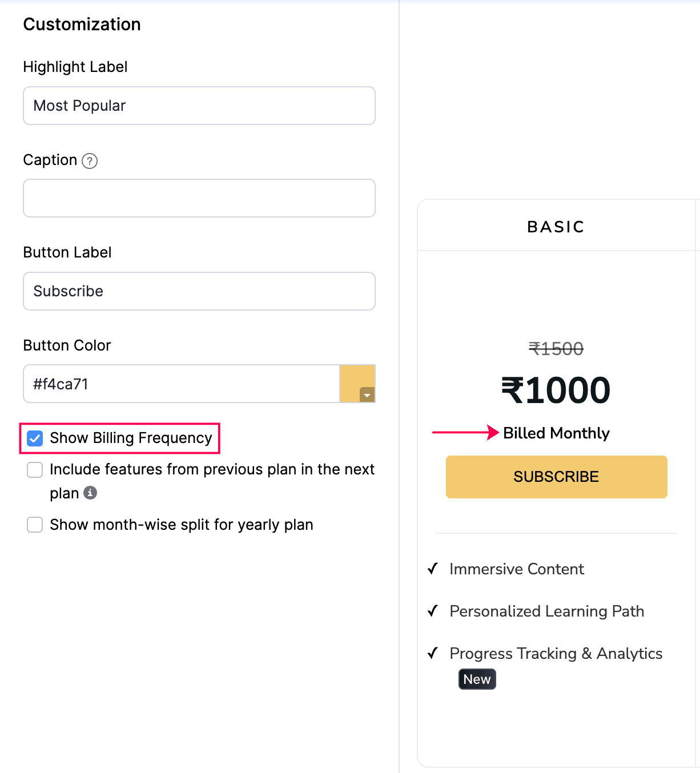Uncheck Show Billing Frequency checkbox
Viewport: 700px width, 773px height.
point(35,438)
